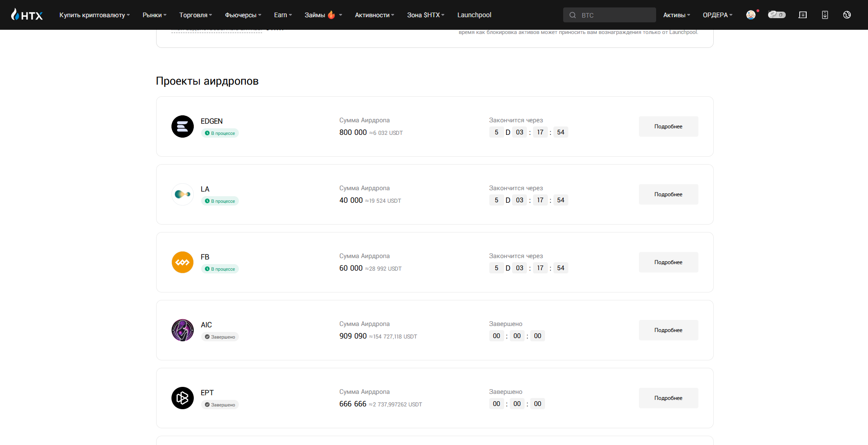Click Подробнее for FB
Image resolution: width=868 pixels, height=445 pixels.
[x=668, y=262]
